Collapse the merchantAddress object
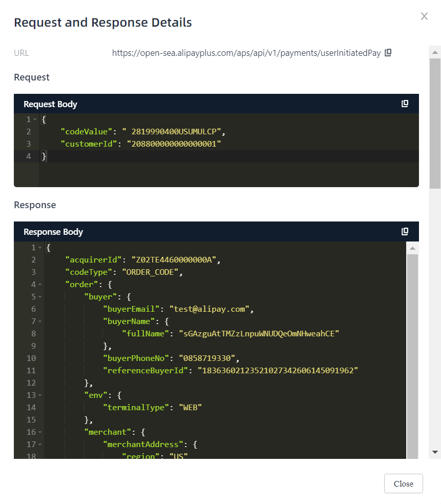The width and height of the screenshot is (441, 504). pyautogui.click(x=39, y=444)
